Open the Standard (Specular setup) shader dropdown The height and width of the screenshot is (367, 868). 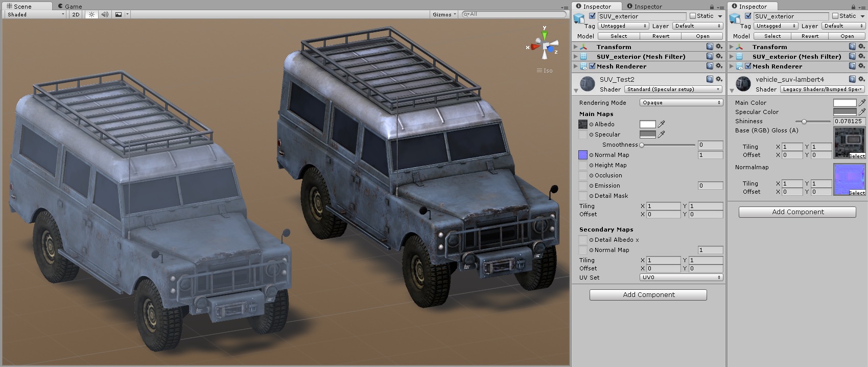point(673,89)
